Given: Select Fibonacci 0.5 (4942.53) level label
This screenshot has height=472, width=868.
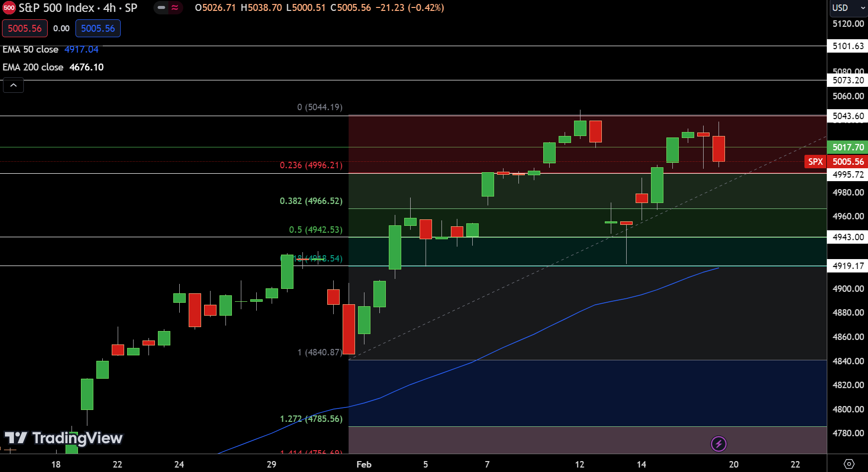Looking at the screenshot, I should (316, 230).
